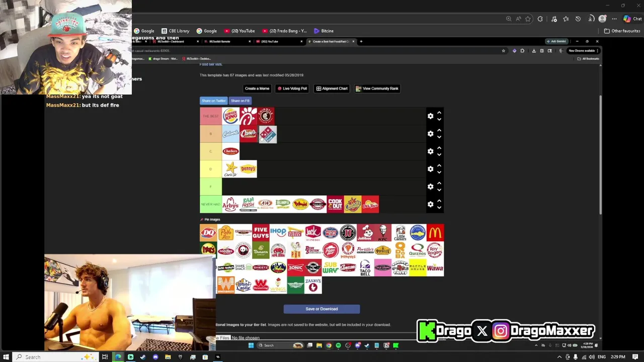Open settings gear for F tier row
Screen dimensions: 644x362
pos(430,187)
